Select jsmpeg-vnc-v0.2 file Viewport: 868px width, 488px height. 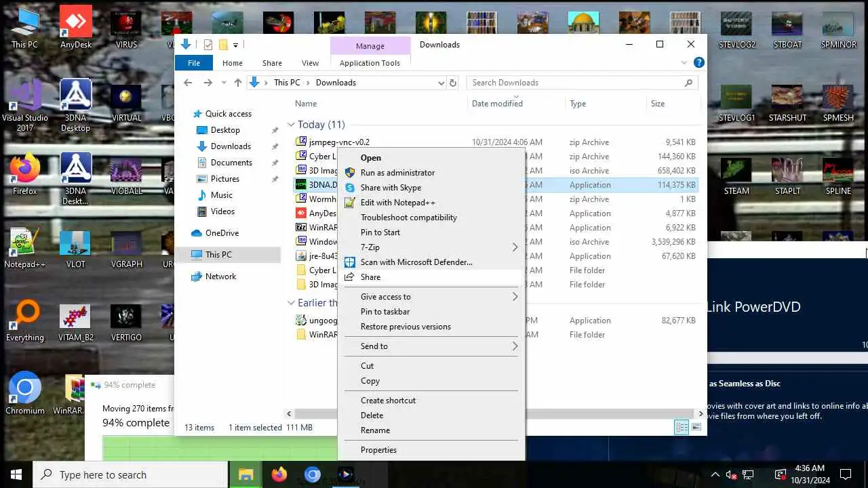pos(339,142)
